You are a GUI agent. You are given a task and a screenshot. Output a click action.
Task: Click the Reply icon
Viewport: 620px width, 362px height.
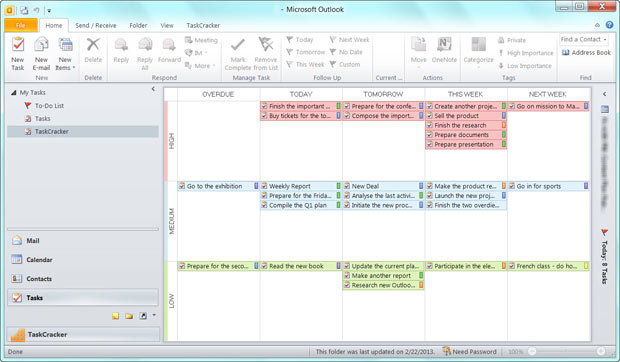tap(121, 44)
